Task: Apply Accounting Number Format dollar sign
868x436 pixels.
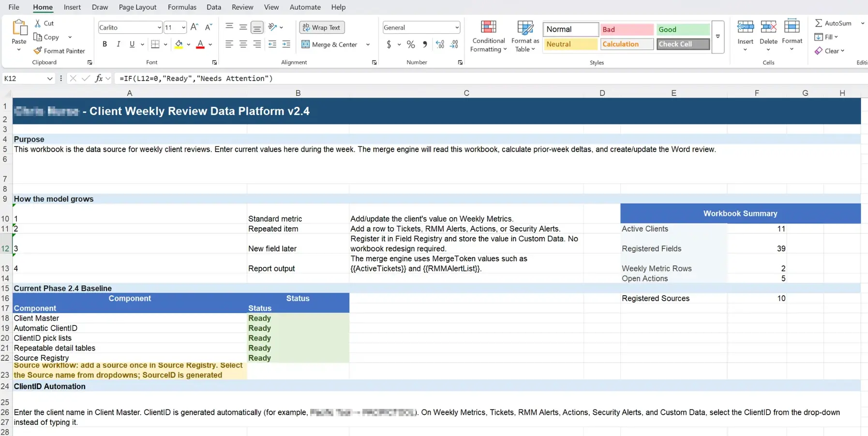Action: coord(389,44)
